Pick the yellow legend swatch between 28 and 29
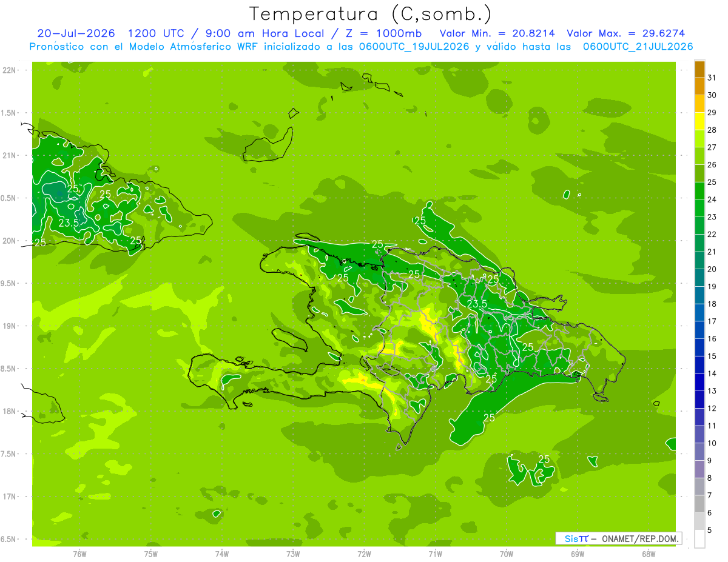The width and height of the screenshot is (728, 562). click(x=699, y=121)
